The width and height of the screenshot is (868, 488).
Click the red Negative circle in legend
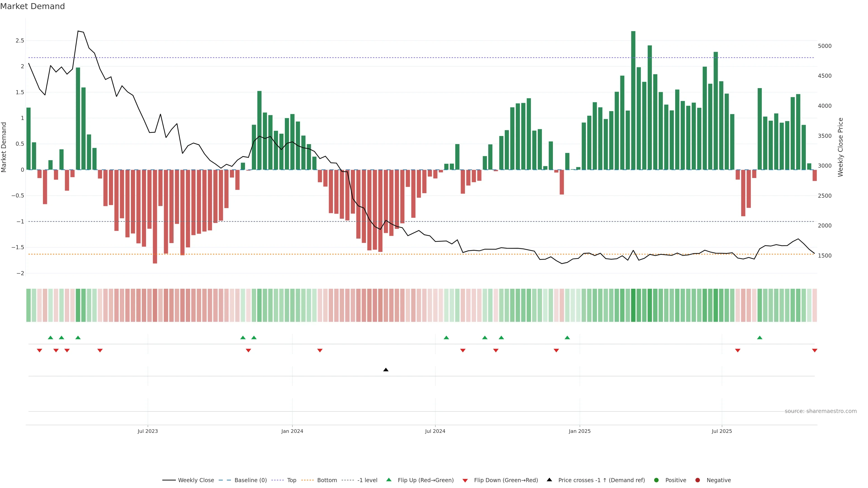point(698,480)
